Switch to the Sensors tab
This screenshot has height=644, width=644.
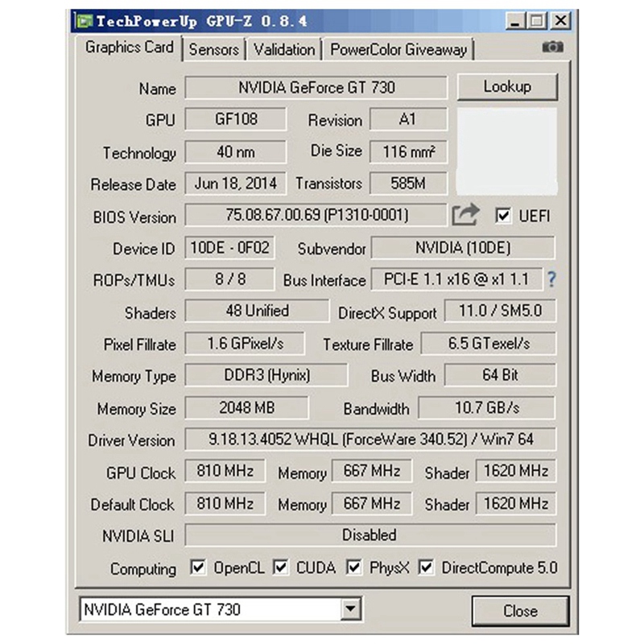pos(216,50)
